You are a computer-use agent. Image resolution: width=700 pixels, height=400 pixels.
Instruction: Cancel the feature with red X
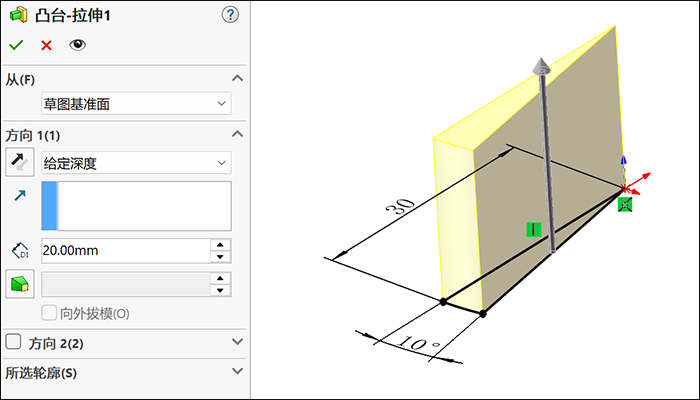pyautogui.click(x=46, y=45)
